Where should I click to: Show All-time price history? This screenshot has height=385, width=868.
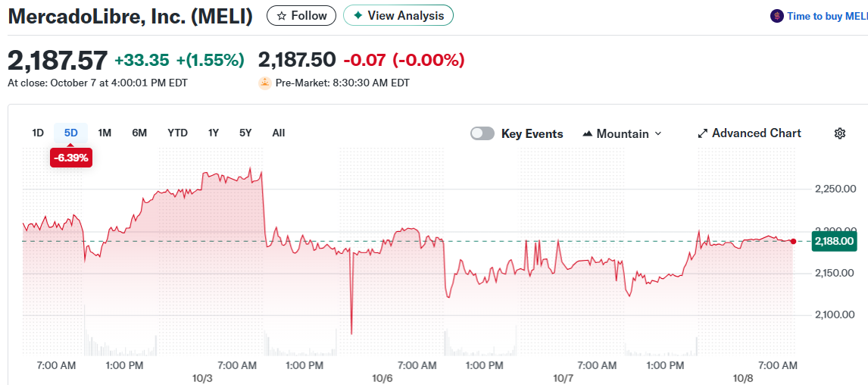point(278,133)
